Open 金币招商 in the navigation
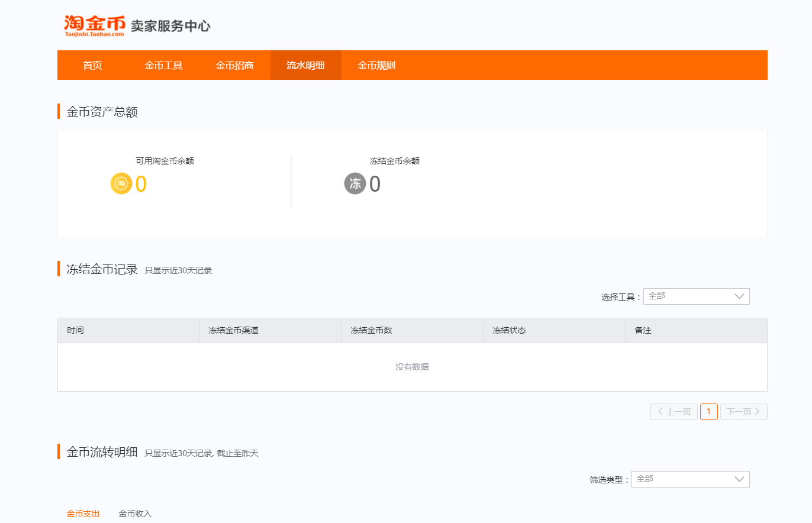 [234, 65]
